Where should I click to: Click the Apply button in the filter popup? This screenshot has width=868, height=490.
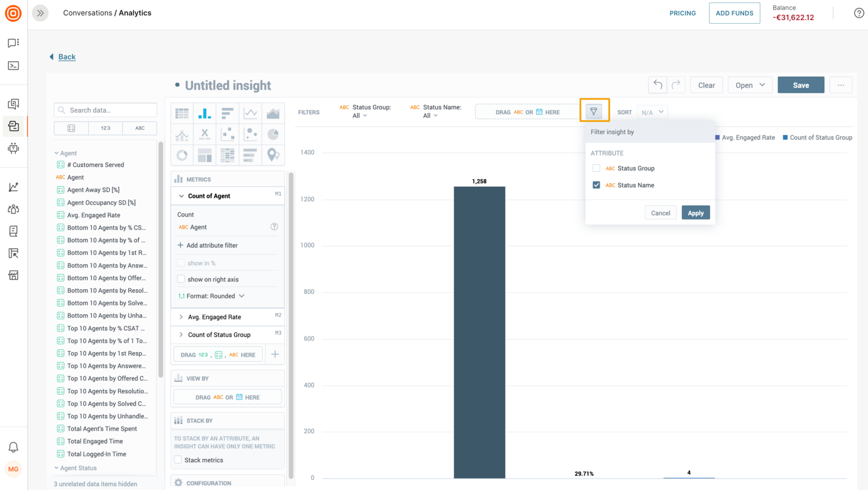coord(696,212)
